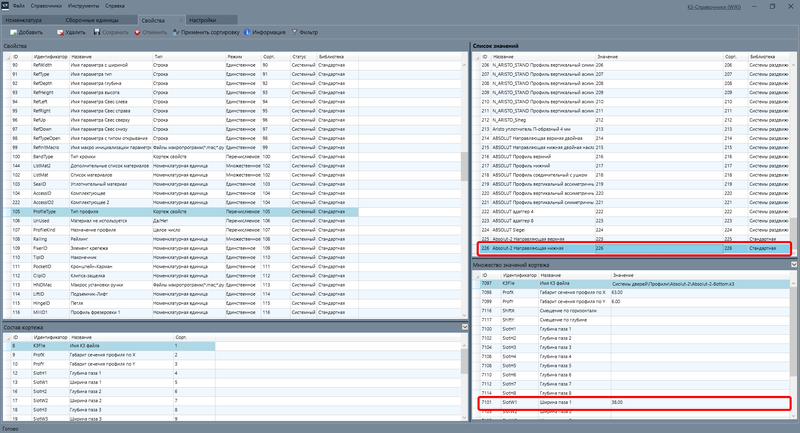This screenshot has height=433, width=800.
Task: Select the ProfileType property row
Action: point(181,212)
